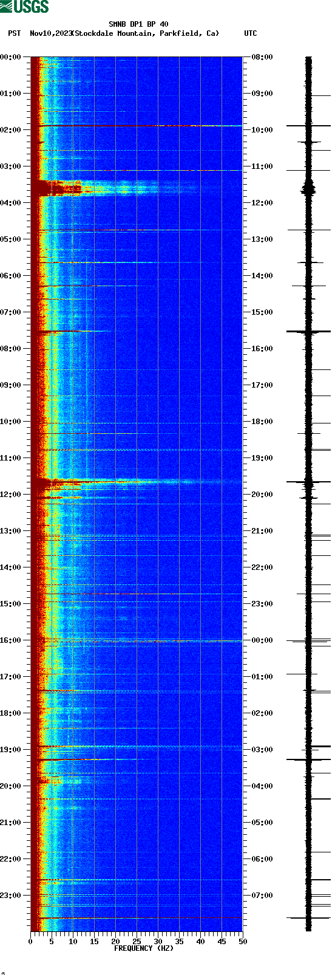
Task: Click the UTC 15:00 label on right axis
Action: tap(262, 312)
